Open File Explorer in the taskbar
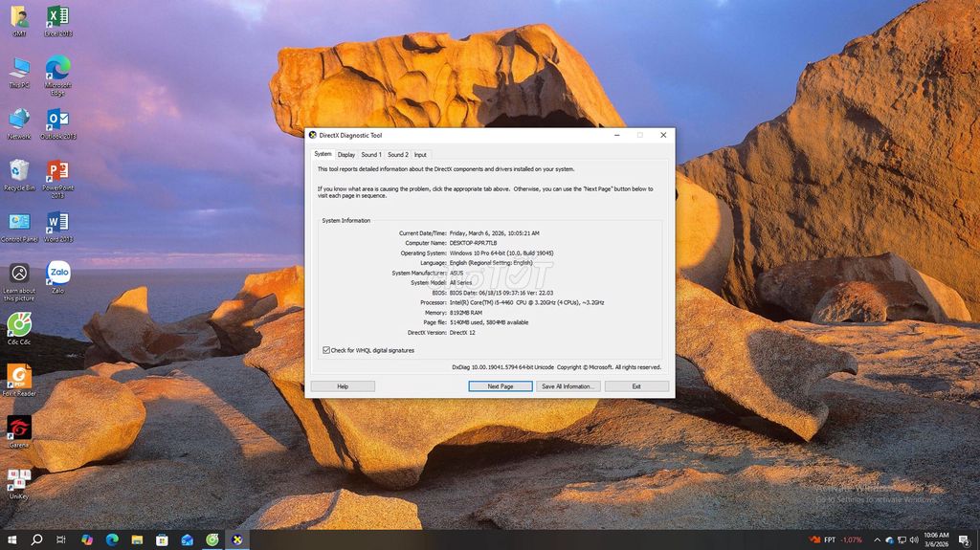The image size is (980, 550). pyautogui.click(x=137, y=539)
